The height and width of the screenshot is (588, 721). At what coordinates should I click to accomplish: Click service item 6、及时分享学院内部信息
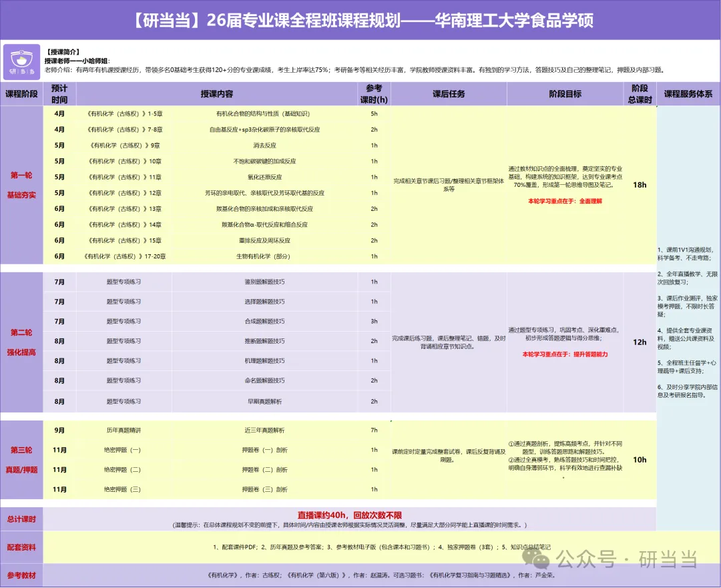coord(688,391)
